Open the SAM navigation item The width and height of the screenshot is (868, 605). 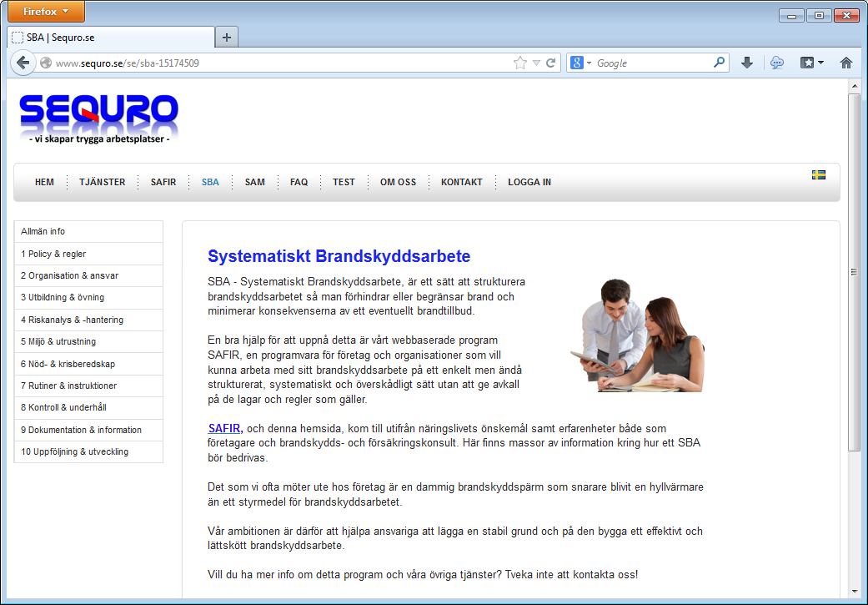[x=254, y=182]
